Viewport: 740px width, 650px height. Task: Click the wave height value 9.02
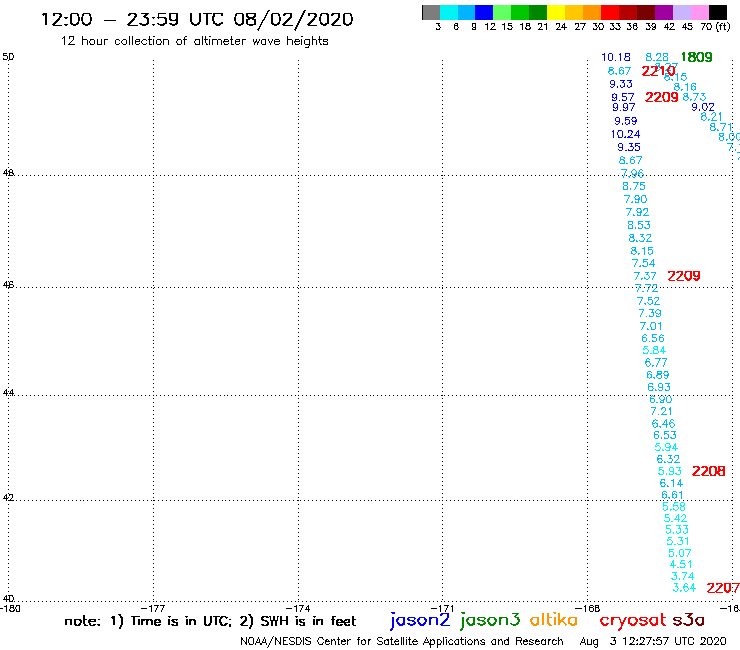pyautogui.click(x=703, y=107)
